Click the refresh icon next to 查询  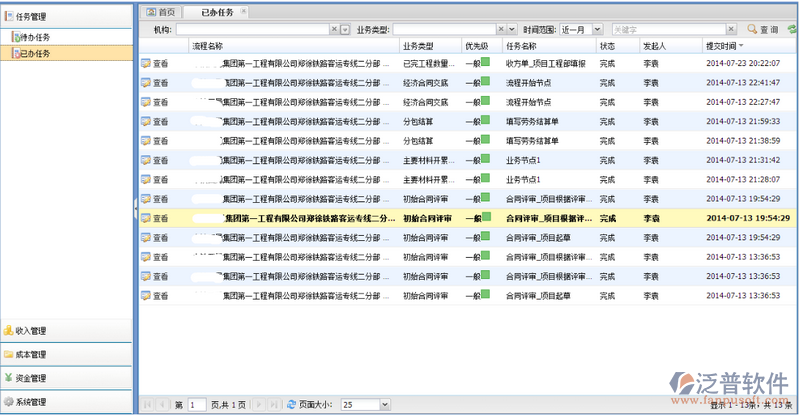791,30
